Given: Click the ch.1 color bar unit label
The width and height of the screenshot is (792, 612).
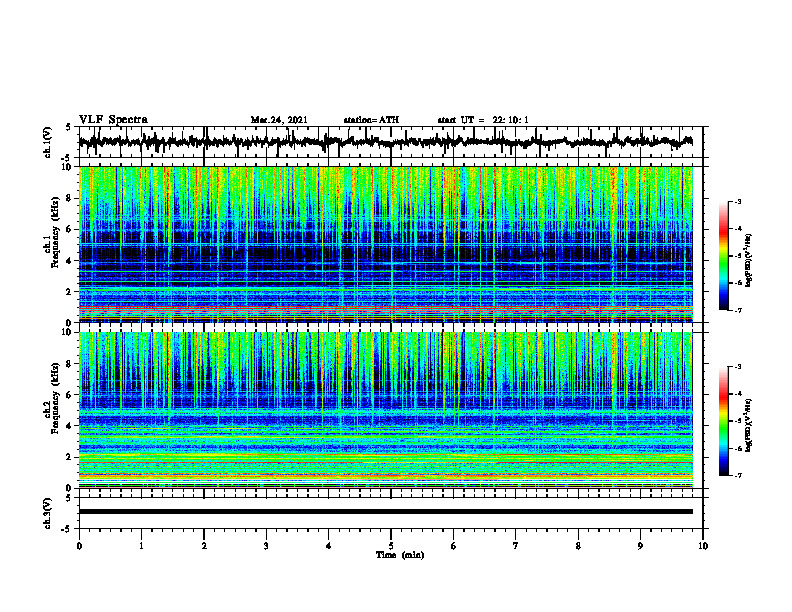Looking at the screenshot, I should click(x=749, y=261).
